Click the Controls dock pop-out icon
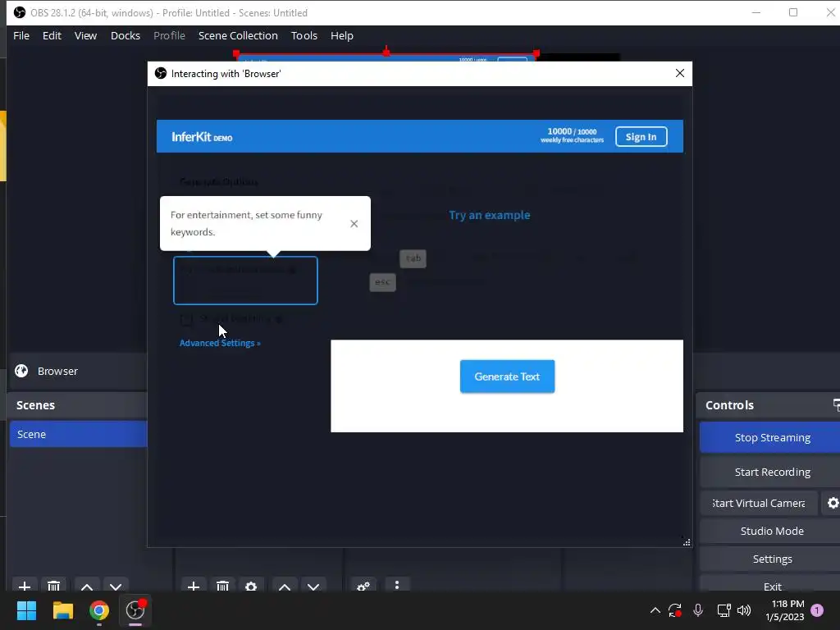 (x=836, y=405)
